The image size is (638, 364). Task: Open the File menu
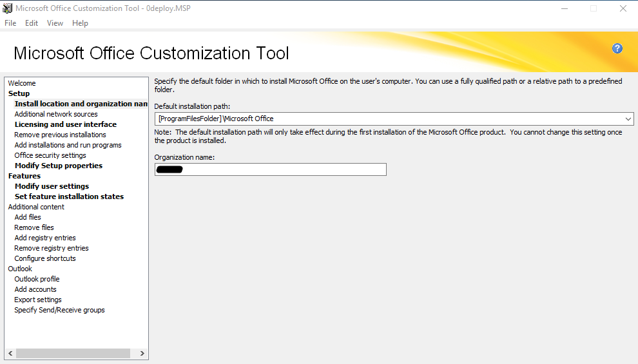[10, 23]
